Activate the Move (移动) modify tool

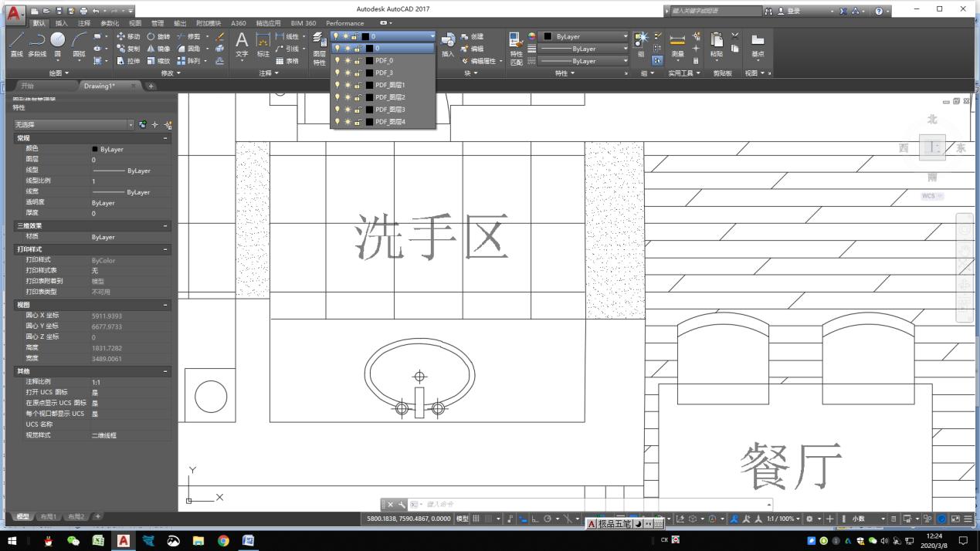[122, 36]
